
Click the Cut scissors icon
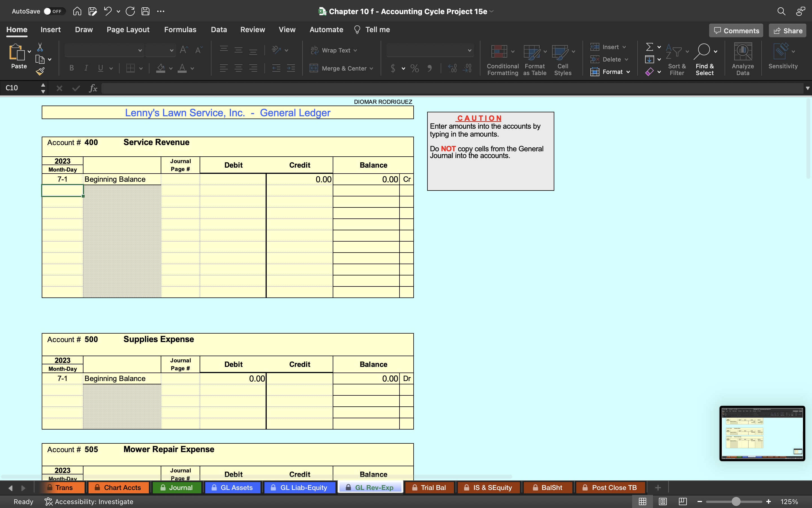click(40, 47)
